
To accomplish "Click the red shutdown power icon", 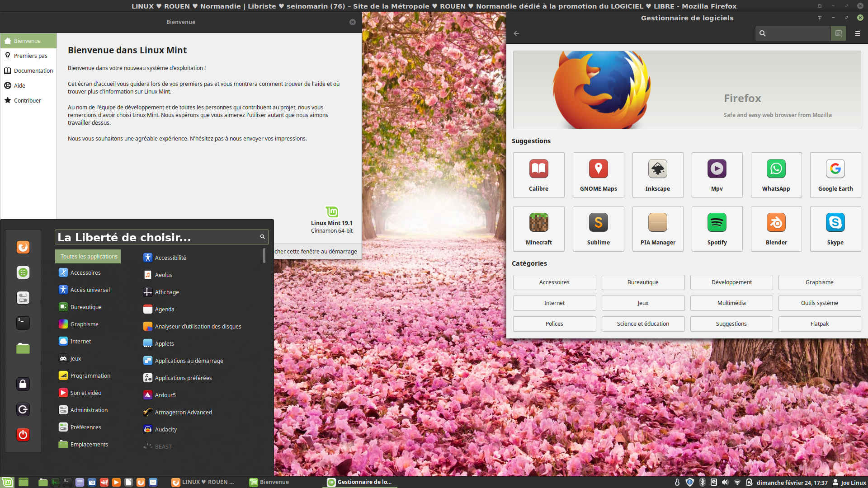I will click(x=23, y=435).
